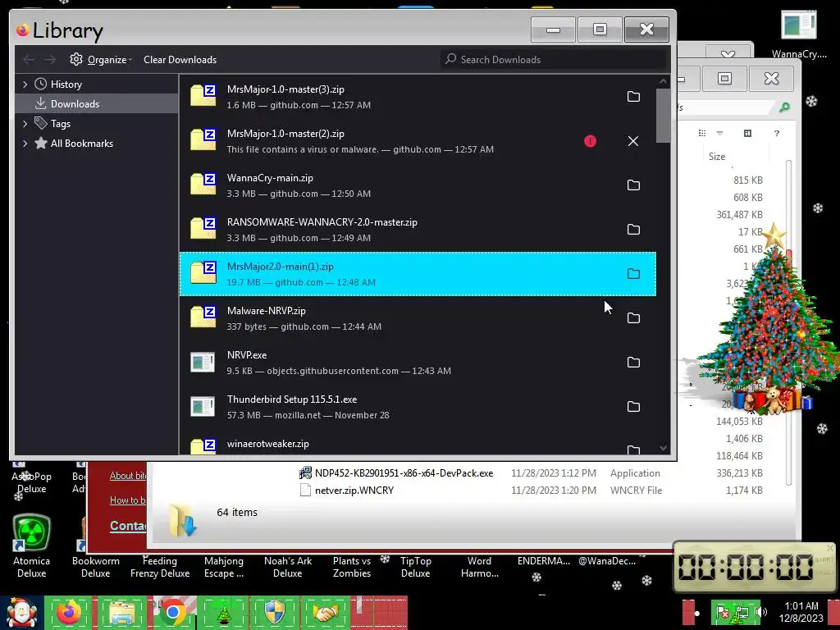This screenshot has width=840, height=630.
Task: Select Downloads in Library sidebar
Action: point(97,104)
